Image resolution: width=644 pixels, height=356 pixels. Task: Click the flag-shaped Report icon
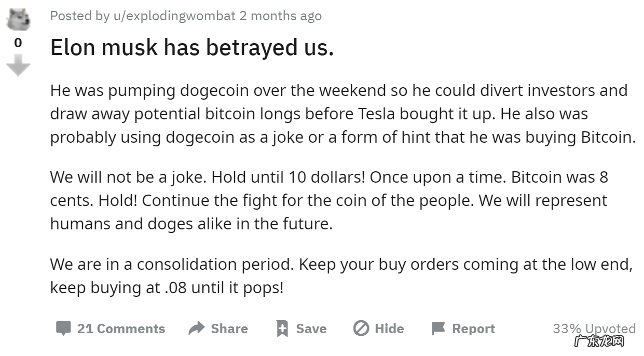(438, 328)
